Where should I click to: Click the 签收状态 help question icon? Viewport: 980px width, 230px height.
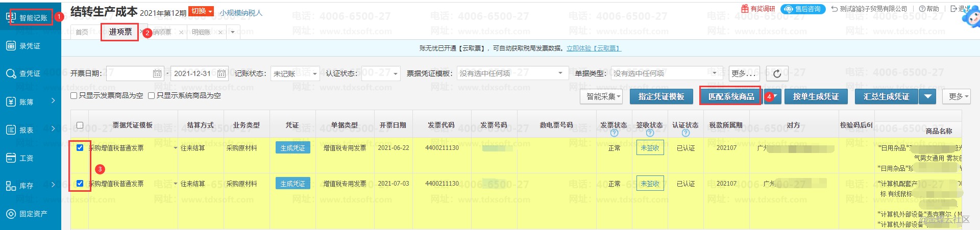point(650,133)
